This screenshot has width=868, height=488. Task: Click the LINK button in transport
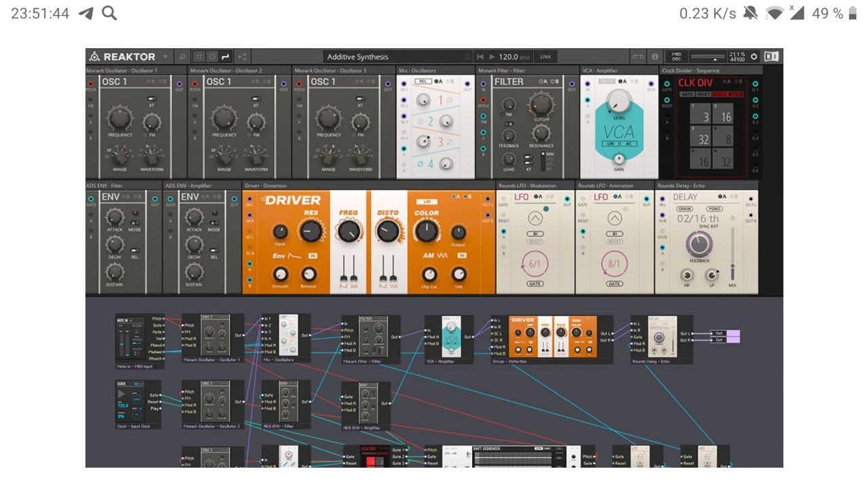pyautogui.click(x=545, y=57)
